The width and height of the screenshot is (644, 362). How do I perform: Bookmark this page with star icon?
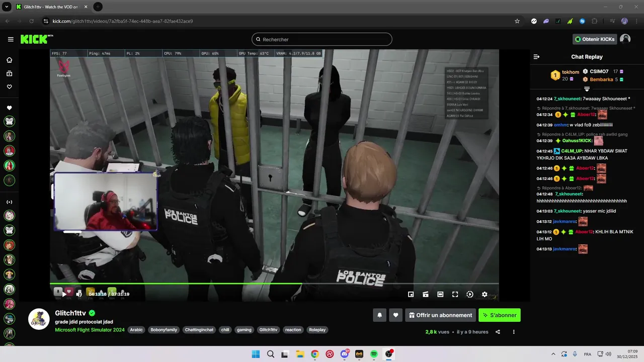[517, 21]
